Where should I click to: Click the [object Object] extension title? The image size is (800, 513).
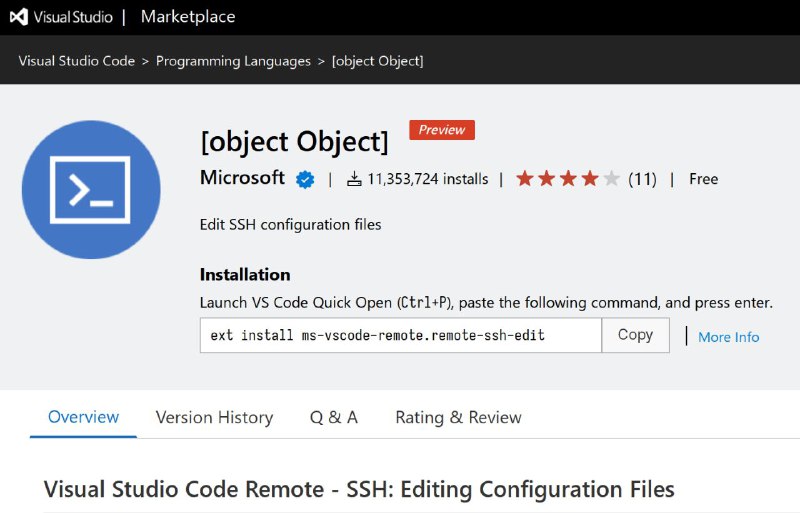(x=294, y=141)
